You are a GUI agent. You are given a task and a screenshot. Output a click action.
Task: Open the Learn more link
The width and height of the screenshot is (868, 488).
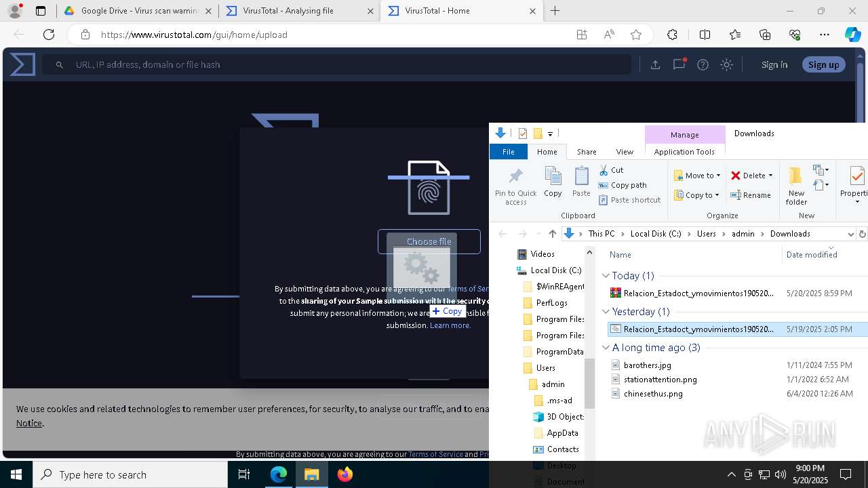[450, 325]
